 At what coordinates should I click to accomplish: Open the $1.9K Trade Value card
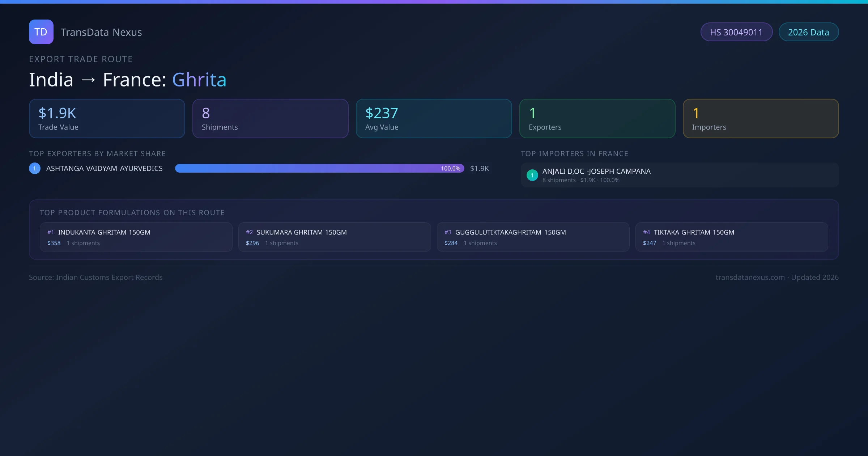point(107,119)
